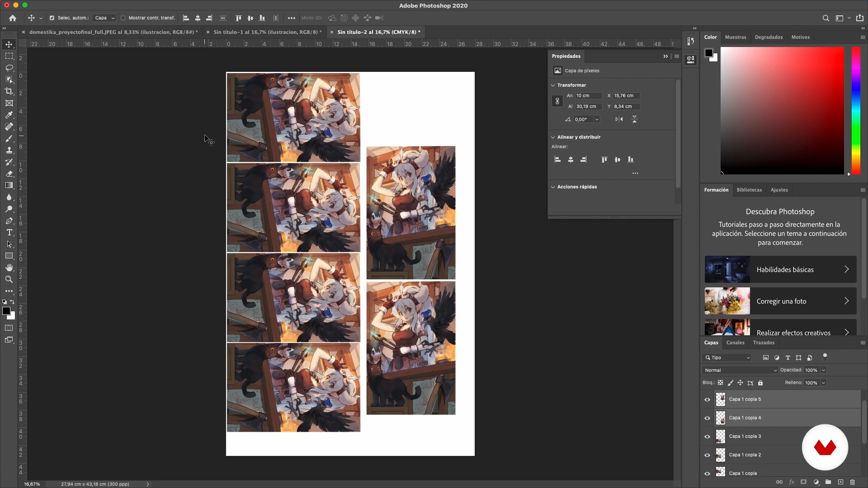Click the delete layer trash icon
The width and height of the screenshot is (868, 488).
[x=853, y=482]
